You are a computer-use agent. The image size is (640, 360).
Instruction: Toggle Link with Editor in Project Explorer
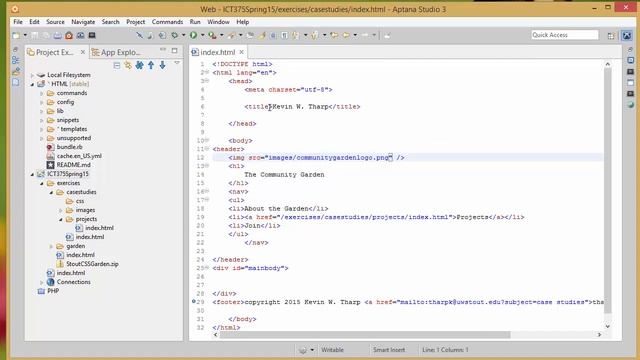(x=128, y=65)
